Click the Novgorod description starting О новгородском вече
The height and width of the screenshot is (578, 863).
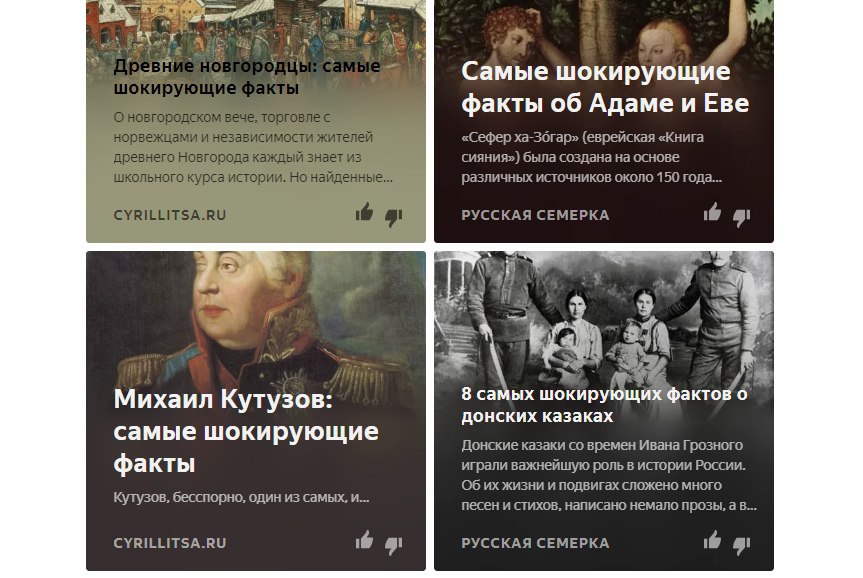[x=253, y=147]
